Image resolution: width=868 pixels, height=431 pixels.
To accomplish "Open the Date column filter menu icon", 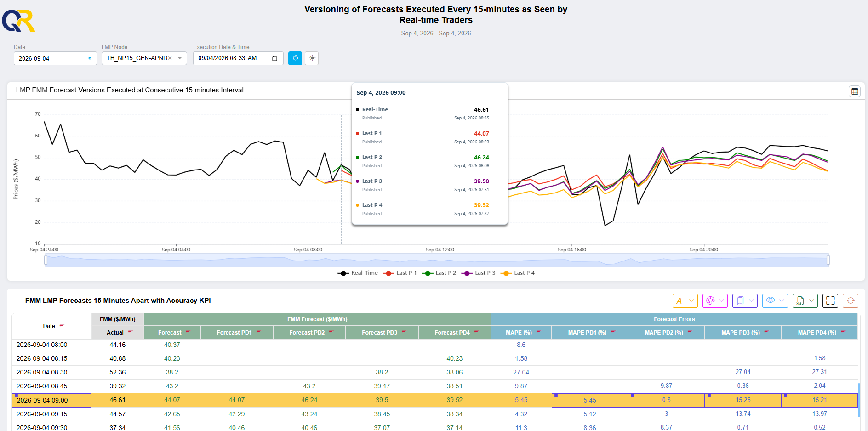I will (62, 326).
